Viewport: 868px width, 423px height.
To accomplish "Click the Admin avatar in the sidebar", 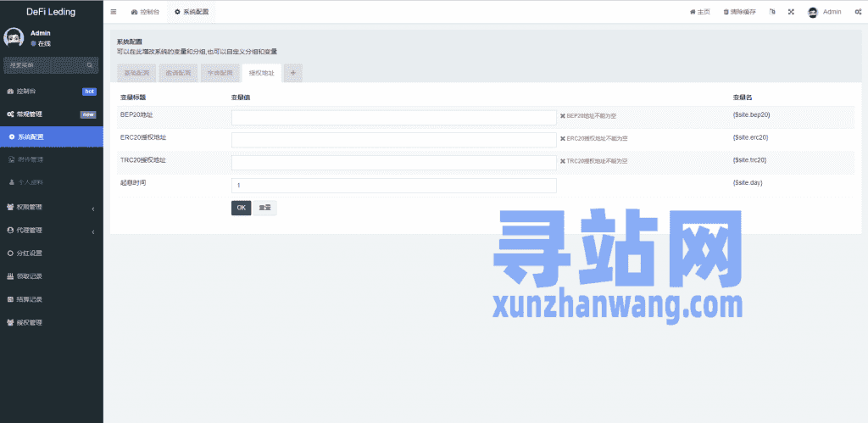I will [14, 37].
